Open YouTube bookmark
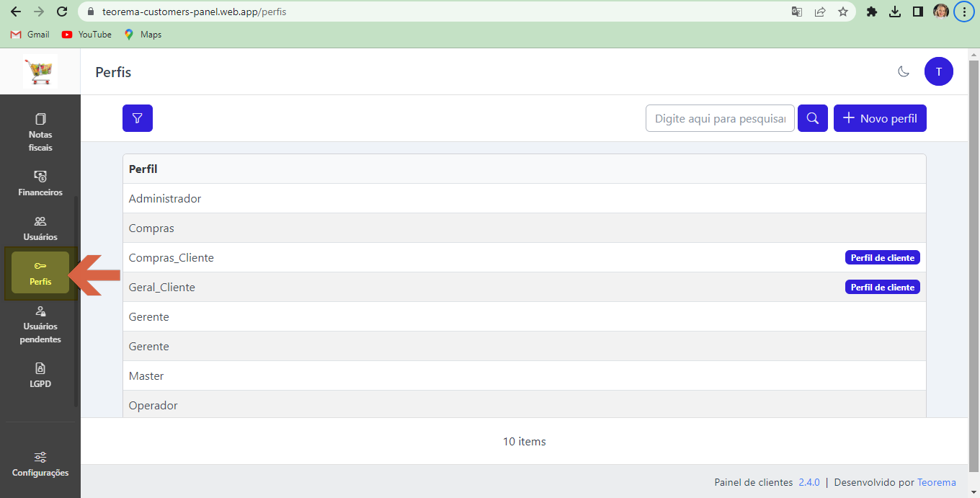980x498 pixels. tap(86, 35)
